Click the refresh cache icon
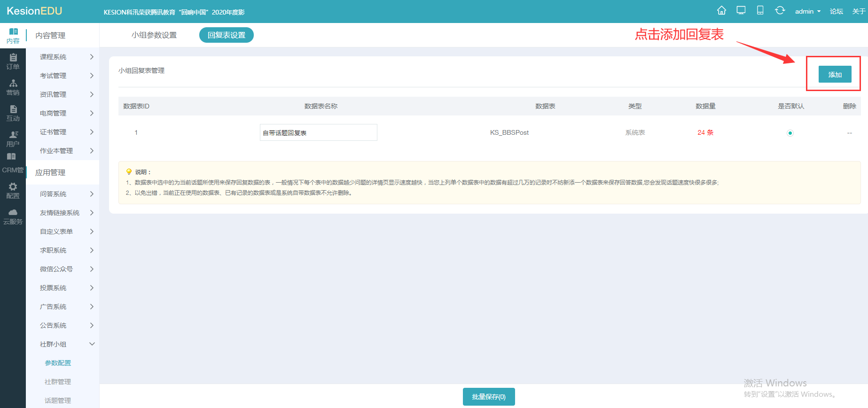The width and height of the screenshot is (868, 408). pos(780,10)
